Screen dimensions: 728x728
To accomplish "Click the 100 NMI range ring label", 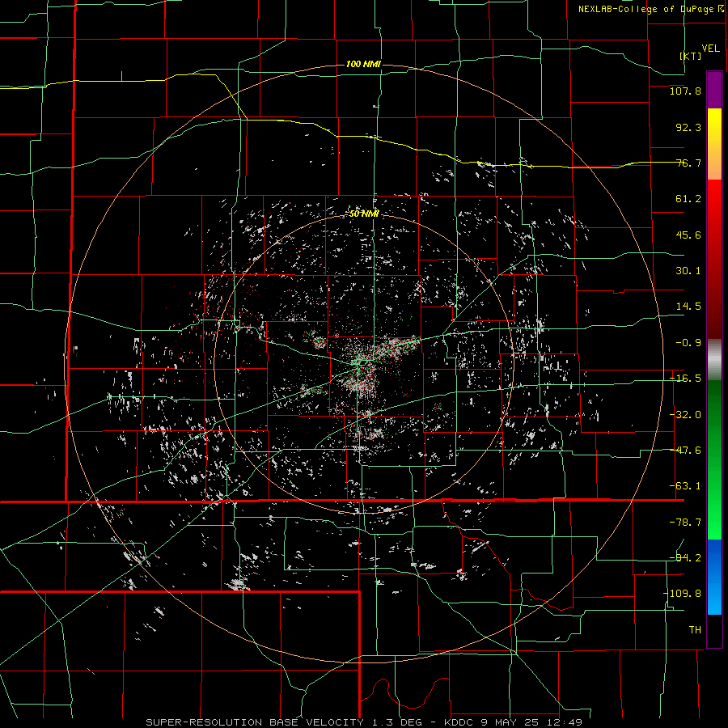I will point(363,64).
